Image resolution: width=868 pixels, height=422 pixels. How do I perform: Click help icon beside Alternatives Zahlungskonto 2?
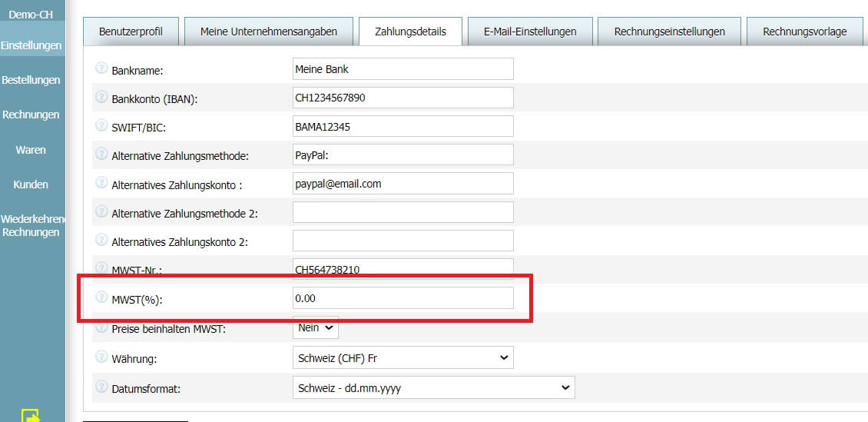point(101,240)
